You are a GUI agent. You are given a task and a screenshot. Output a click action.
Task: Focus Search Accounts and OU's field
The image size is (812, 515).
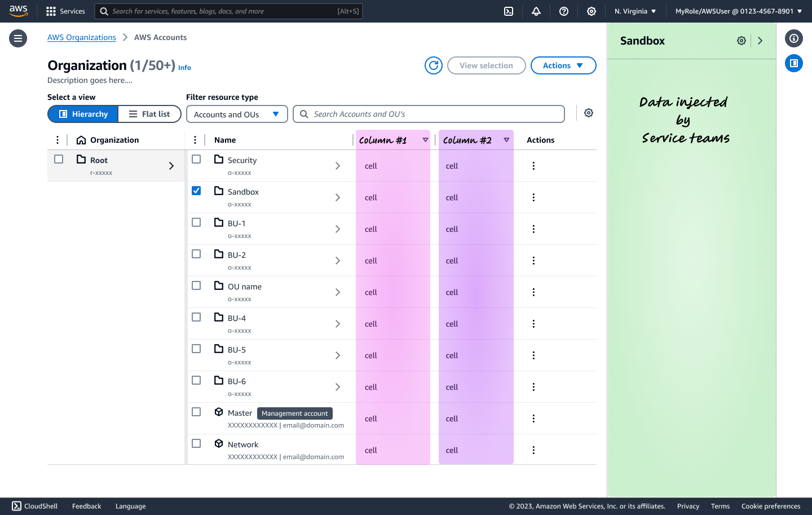429,114
